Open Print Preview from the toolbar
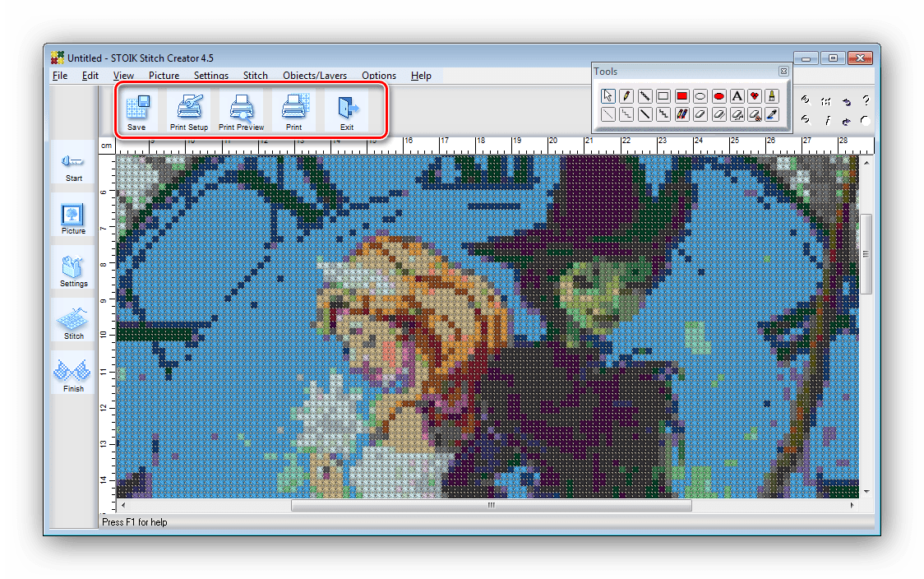924x579 pixels. coord(242,111)
